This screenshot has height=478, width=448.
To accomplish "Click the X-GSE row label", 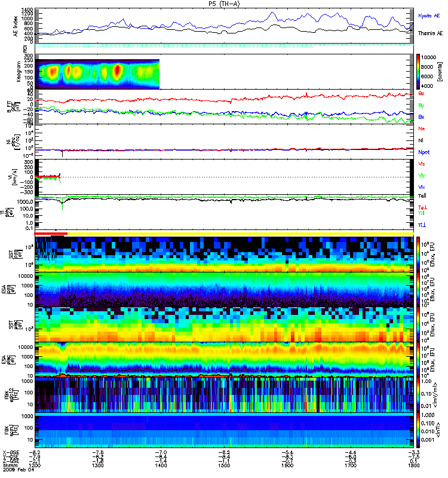I will 11,452.
